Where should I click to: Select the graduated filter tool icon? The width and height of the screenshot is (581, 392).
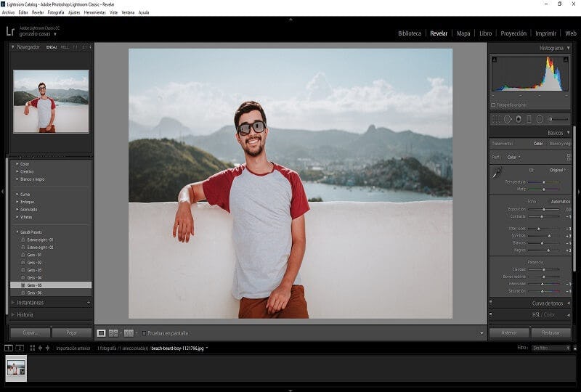click(529, 119)
